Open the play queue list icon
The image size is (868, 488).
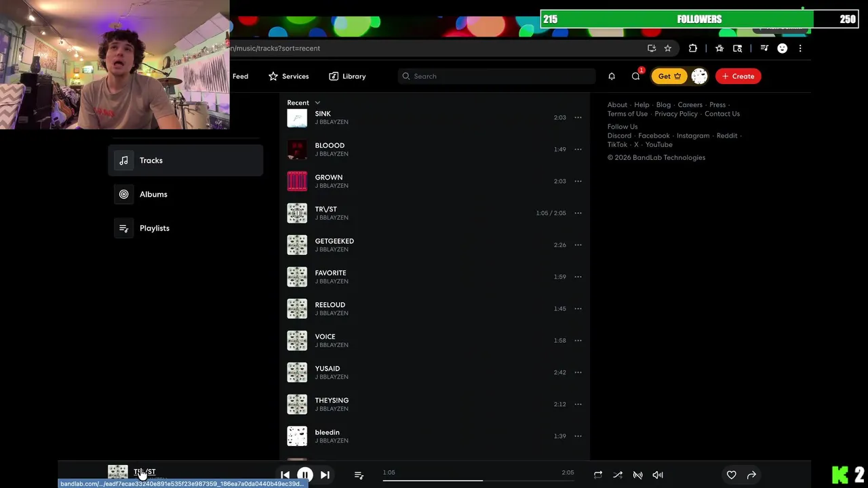359,475
